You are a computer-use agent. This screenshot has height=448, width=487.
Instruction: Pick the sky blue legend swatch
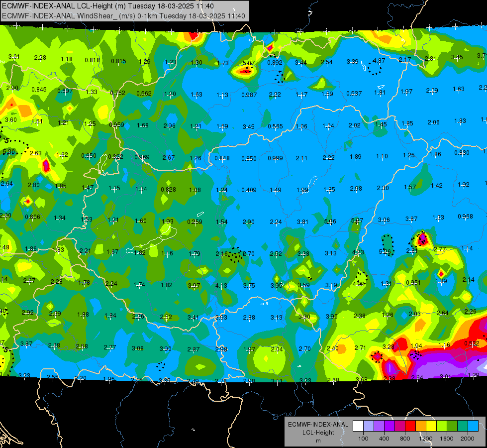pos(473,426)
